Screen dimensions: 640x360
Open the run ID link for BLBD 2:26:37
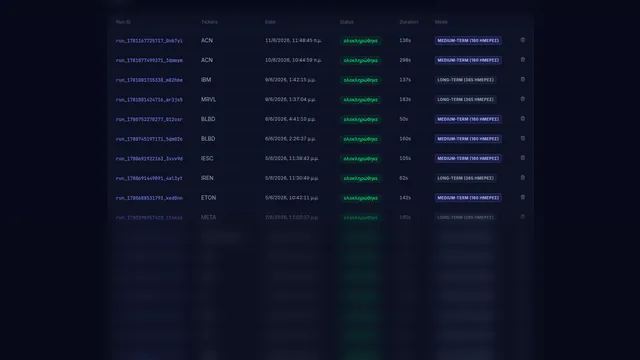(149, 139)
